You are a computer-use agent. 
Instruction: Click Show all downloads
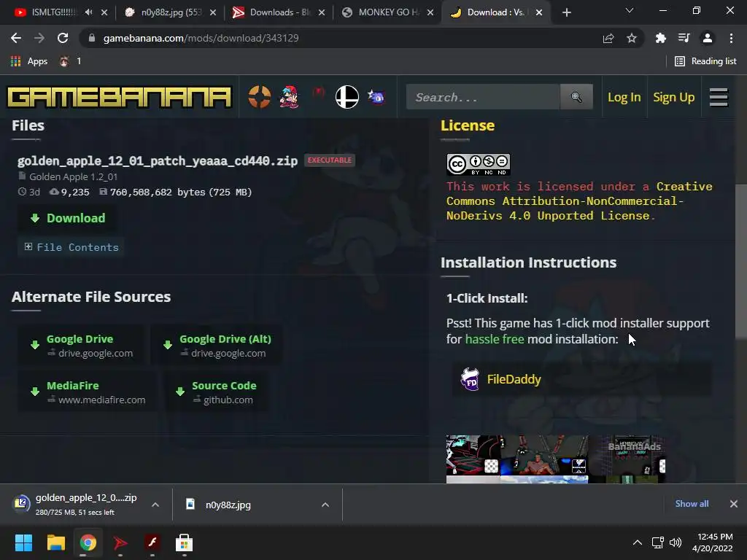(692, 503)
